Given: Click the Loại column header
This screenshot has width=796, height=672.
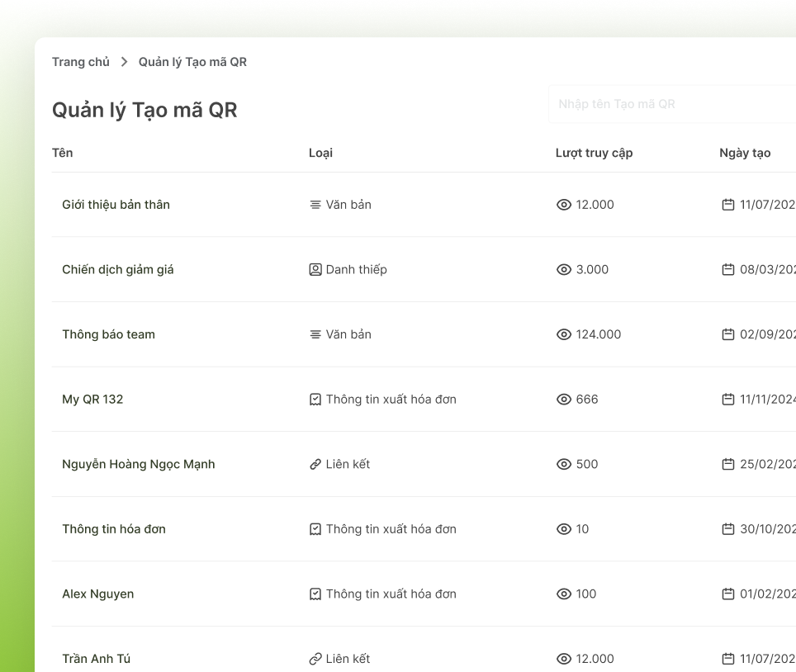Looking at the screenshot, I should pyautogui.click(x=320, y=154).
